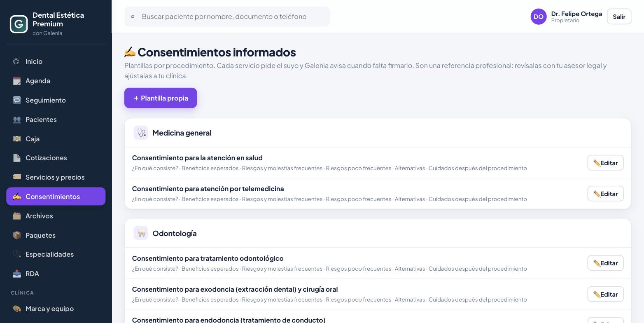Click the Medicina general stethoscope icon

coord(141,133)
